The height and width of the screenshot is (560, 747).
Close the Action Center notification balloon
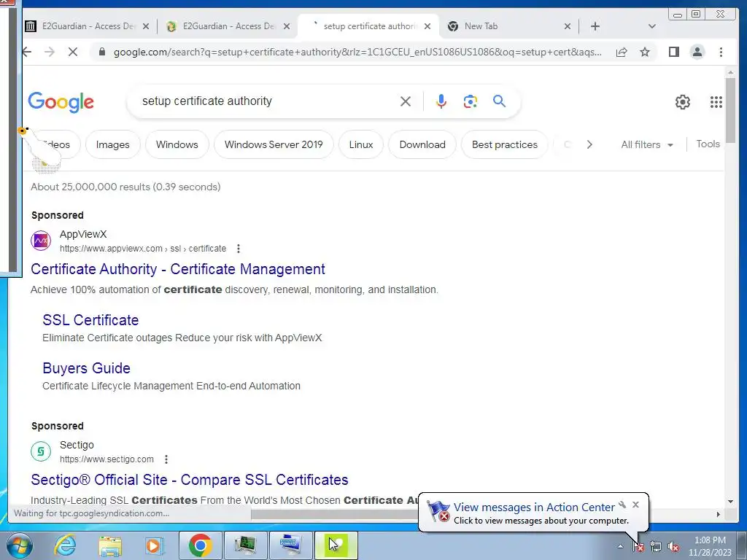[635, 505]
